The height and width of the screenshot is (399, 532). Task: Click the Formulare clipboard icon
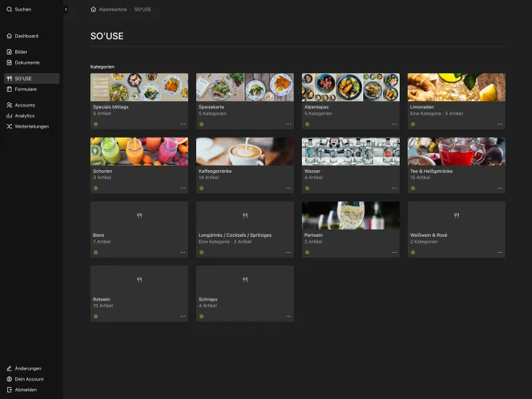[x=9, y=89]
